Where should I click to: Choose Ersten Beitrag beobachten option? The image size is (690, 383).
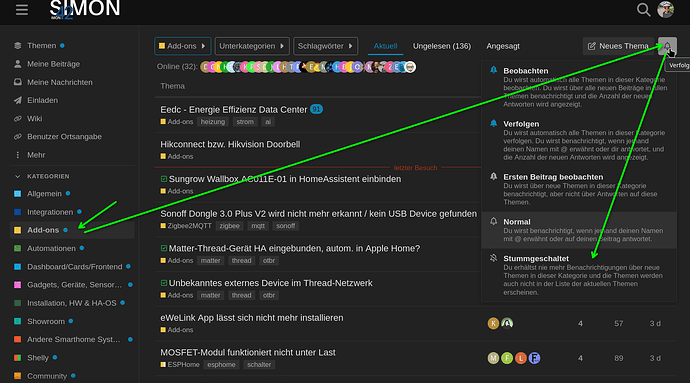(x=579, y=189)
